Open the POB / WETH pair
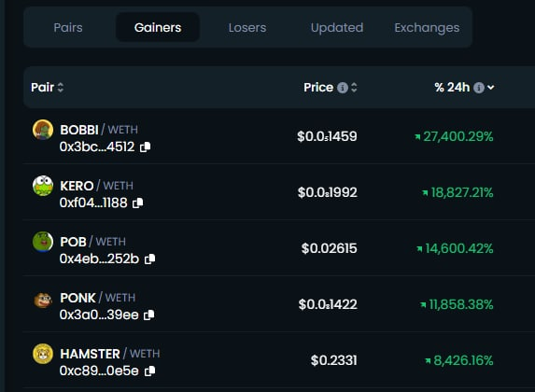 coord(92,242)
